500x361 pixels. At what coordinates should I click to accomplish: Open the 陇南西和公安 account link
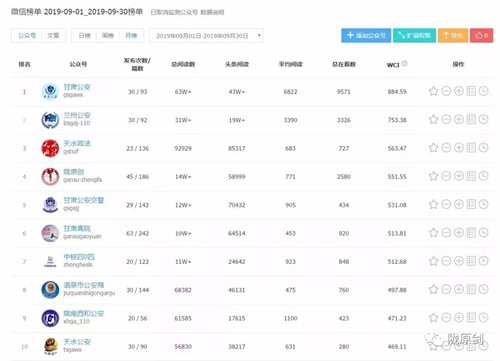84,314
